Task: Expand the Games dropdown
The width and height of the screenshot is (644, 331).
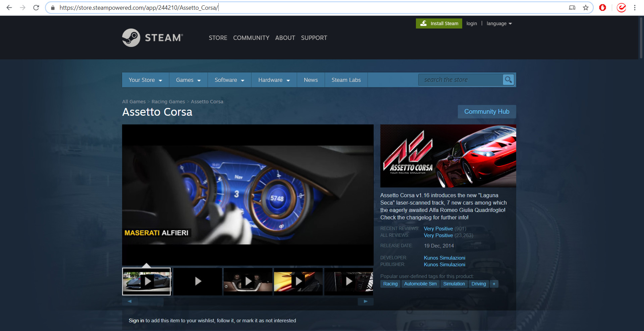Action: point(189,80)
